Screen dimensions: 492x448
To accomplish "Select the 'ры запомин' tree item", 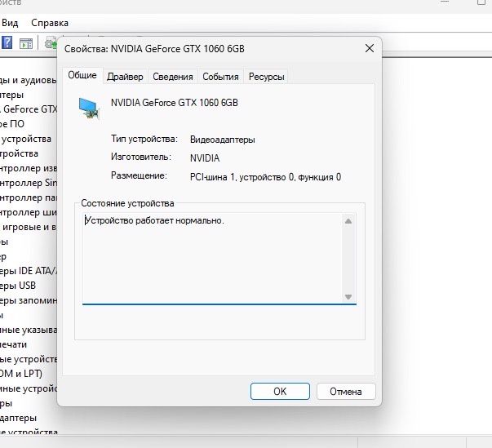I will click(x=29, y=300).
